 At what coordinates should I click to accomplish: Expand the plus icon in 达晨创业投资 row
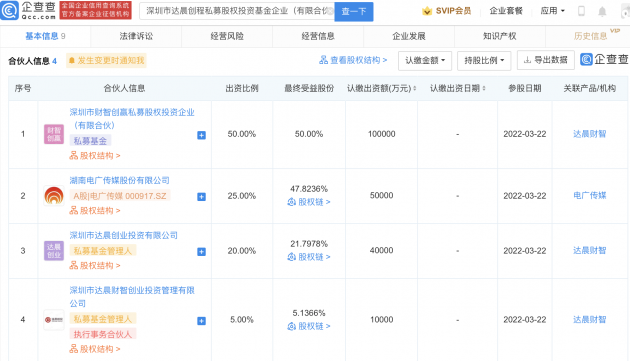tap(201, 252)
